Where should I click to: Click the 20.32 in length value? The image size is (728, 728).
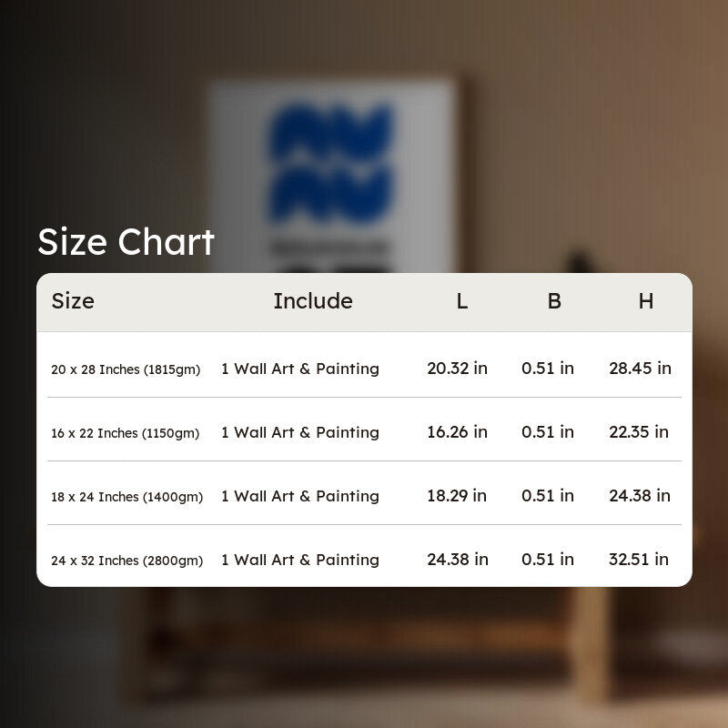coord(458,369)
